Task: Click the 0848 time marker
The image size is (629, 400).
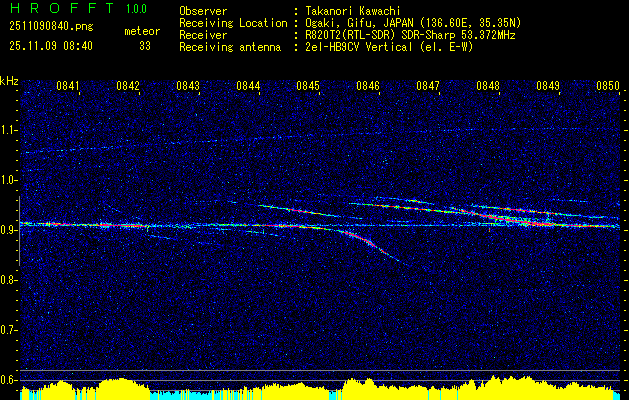Action: 488,85
